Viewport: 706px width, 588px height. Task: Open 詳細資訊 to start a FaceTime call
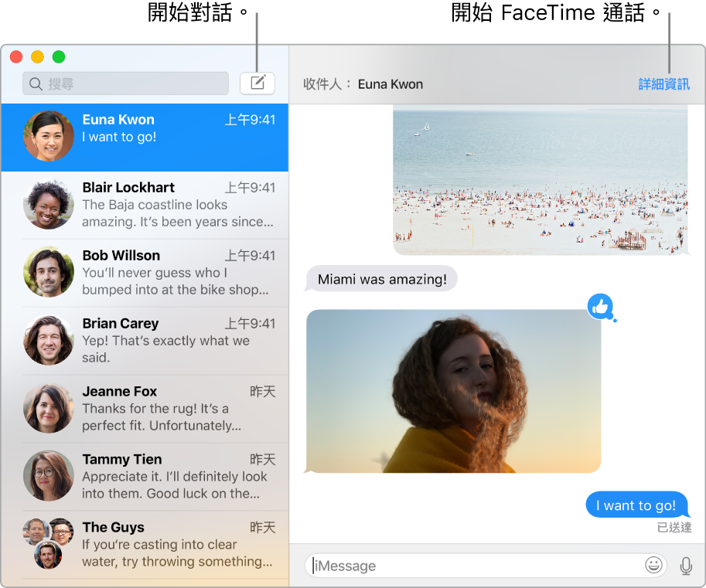pos(663,84)
